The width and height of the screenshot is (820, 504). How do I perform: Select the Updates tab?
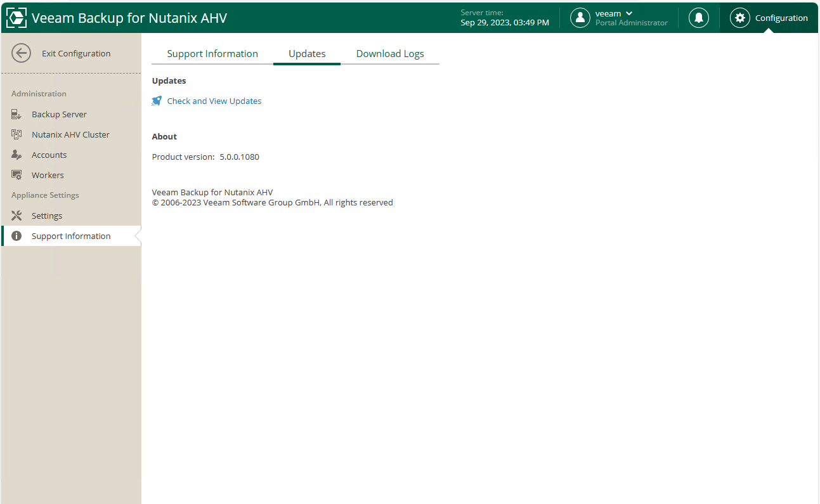click(x=307, y=54)
